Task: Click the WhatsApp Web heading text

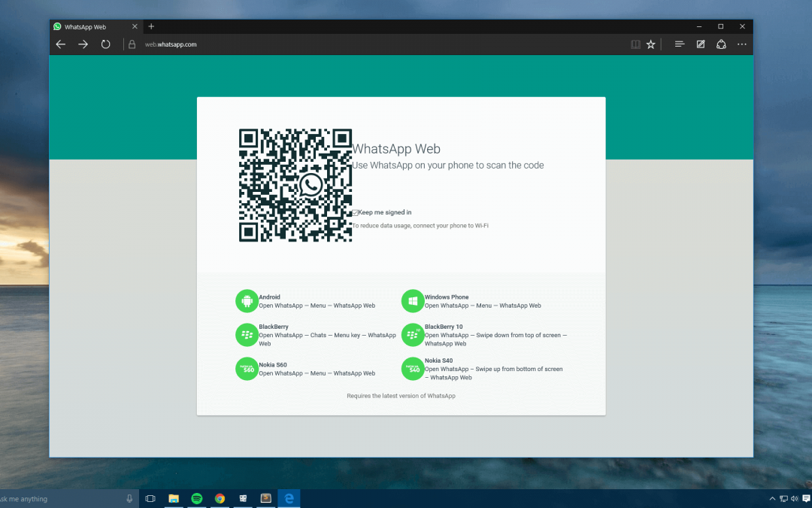Action: point(396,149)
